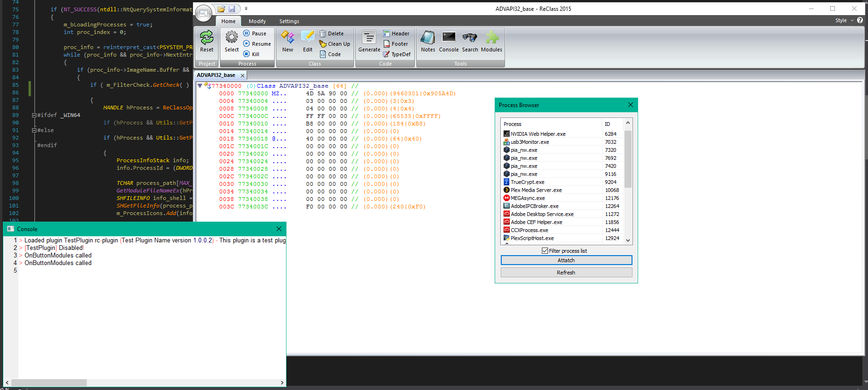Image resolution: width=868 pixels, height=390 pixels.
Task: Click the Generate code icon
Action: click(369, 38)
